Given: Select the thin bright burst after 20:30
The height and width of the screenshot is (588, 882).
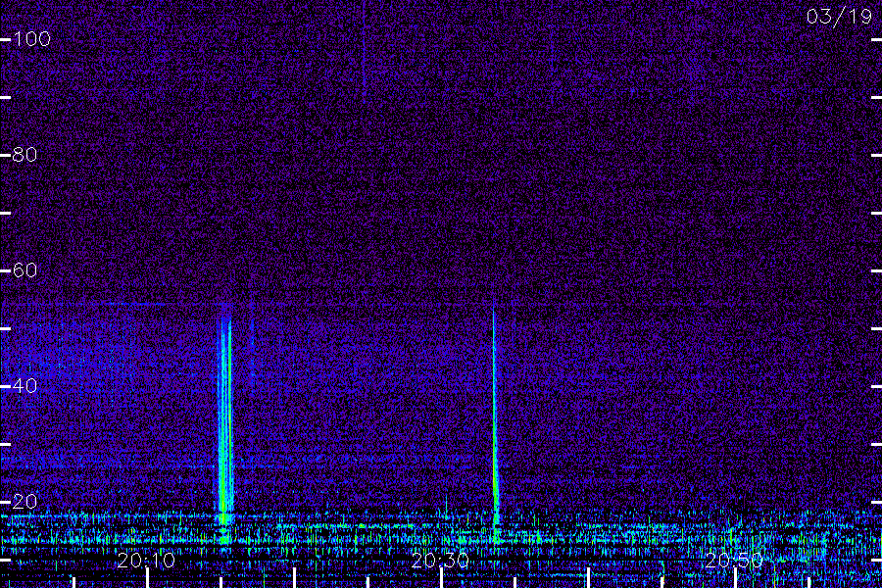Looking at the screenshot, I should point(495,424).
